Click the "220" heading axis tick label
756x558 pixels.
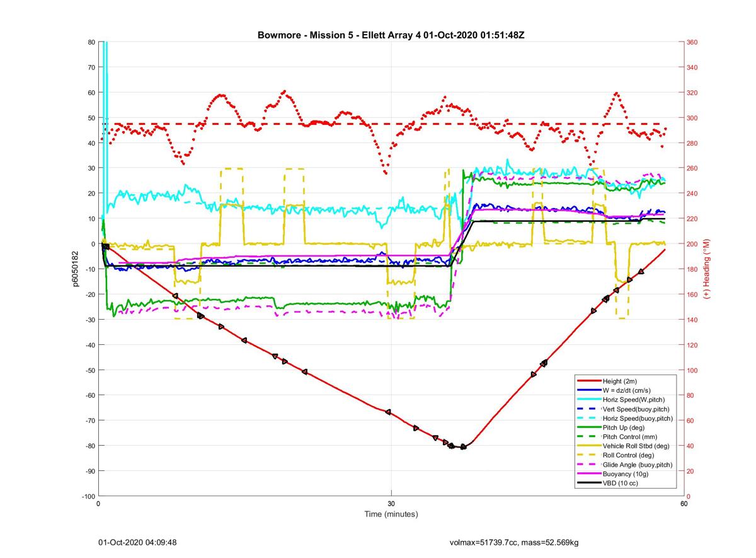pos(692,219)
